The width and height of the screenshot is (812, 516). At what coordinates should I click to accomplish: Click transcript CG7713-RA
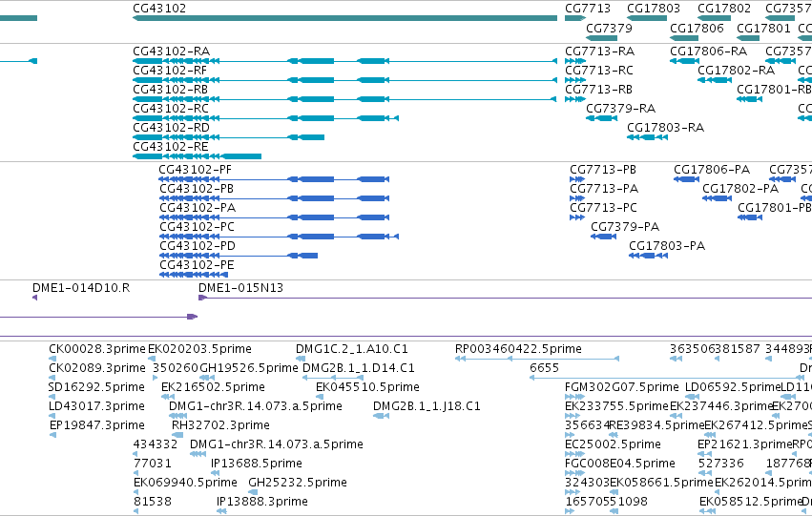click(x=599, y=52)
